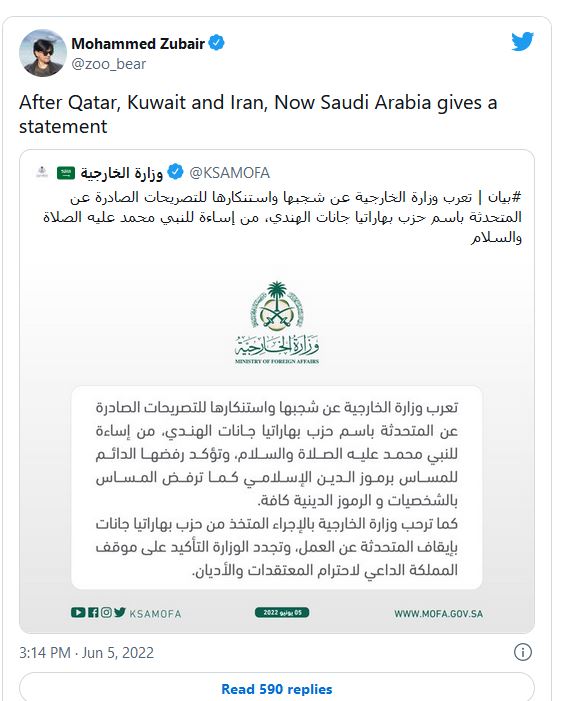Open the tweet timestamp 3:14 PM Jun 5, 2022
This screenshot has width=577, height=701.
(x=86, y=653)
